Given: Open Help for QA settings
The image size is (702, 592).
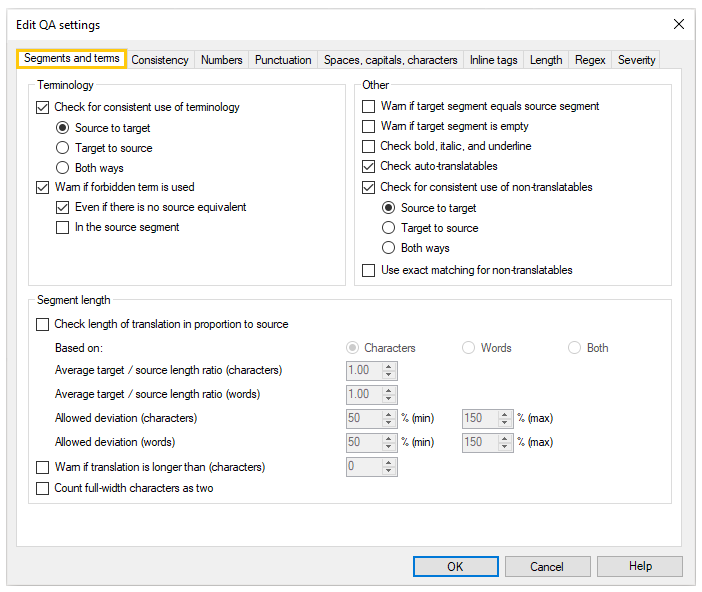Looking at the screenshot, I should (x=640, y=567).
